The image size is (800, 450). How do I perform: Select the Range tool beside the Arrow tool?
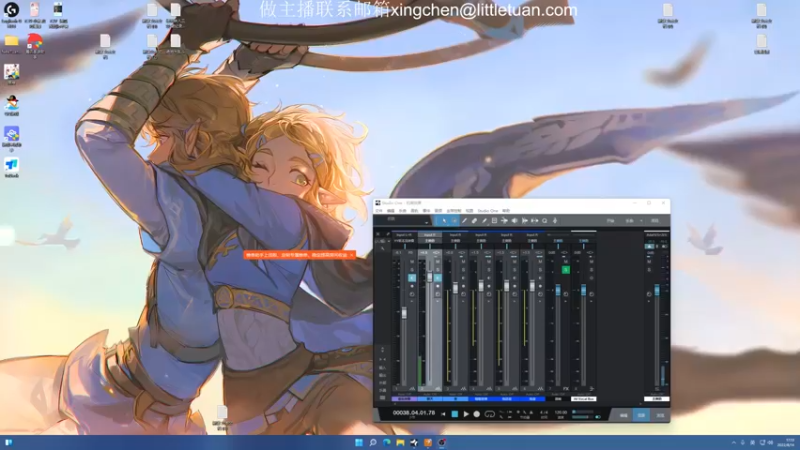454,220
